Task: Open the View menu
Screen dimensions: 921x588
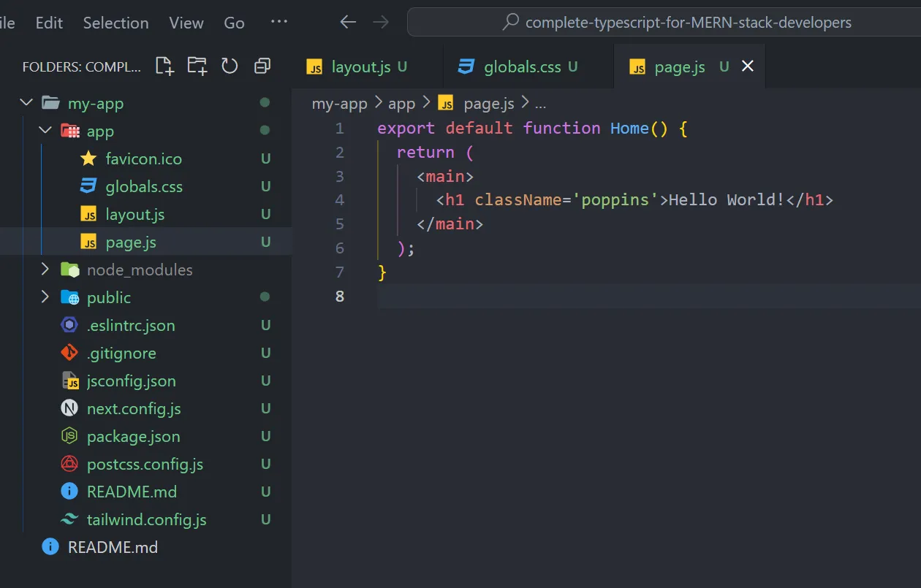Action: (x=186, y=23)
